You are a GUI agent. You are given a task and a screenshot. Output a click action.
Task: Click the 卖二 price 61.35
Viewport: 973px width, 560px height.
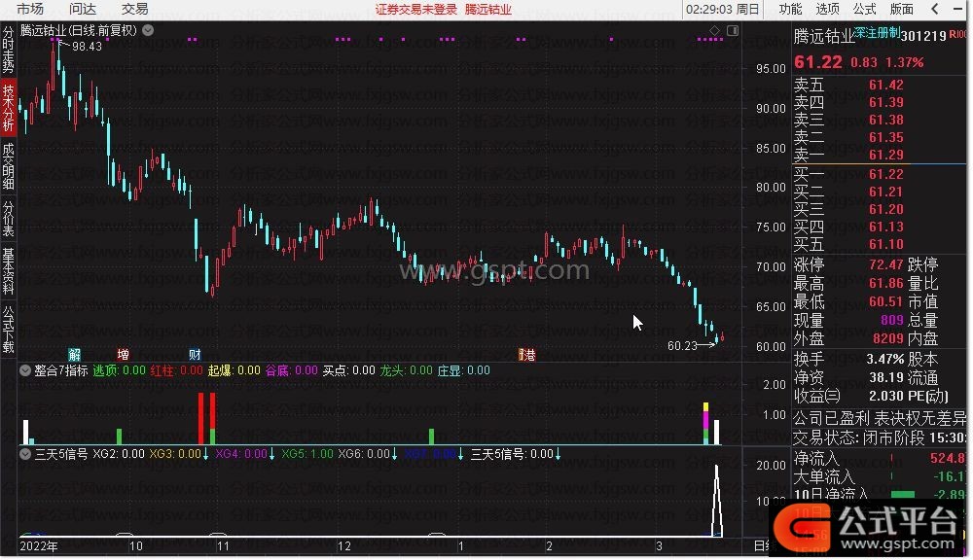(886, 137)
